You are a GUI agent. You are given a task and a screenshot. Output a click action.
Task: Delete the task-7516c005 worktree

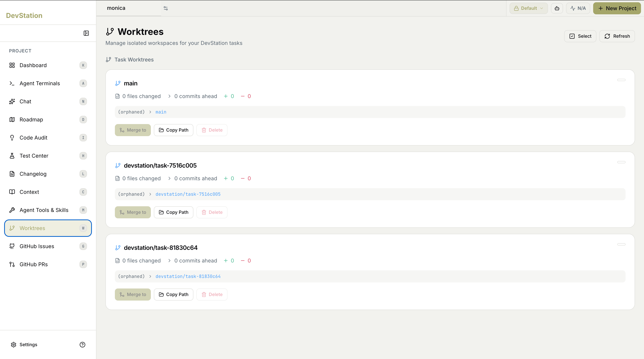212,212
